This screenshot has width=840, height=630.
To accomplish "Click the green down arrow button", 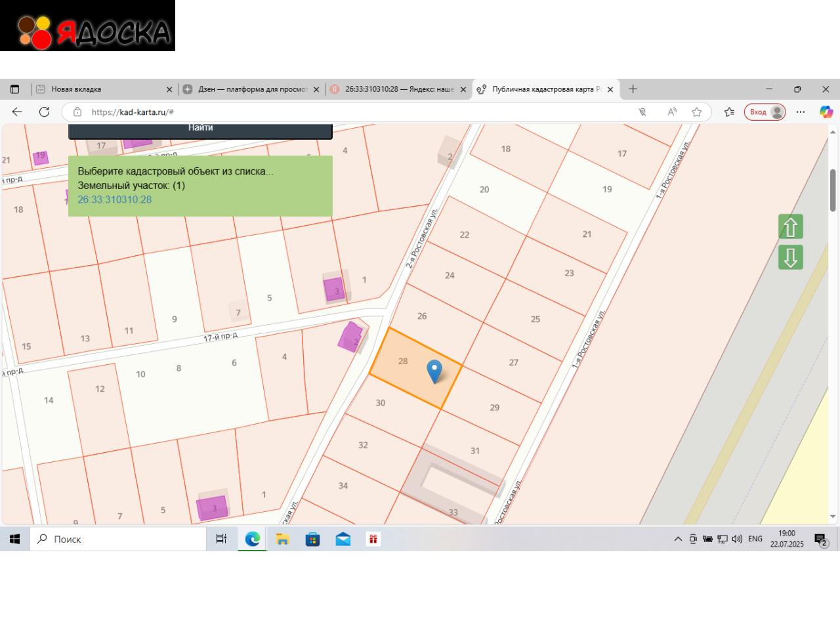I will (791, 257).
